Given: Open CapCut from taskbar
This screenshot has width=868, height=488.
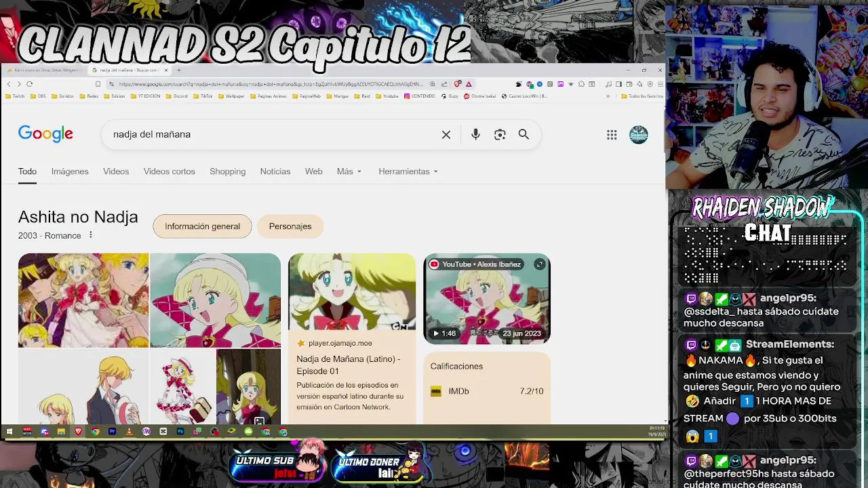Looking at the screenshot, I should coord(163,431).
